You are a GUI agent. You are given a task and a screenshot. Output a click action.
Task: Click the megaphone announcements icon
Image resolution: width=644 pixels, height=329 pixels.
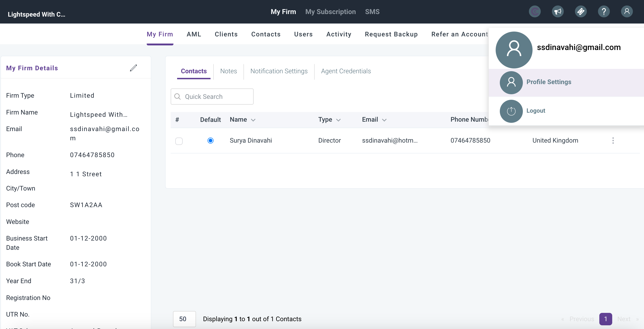[x=557, y=12]
